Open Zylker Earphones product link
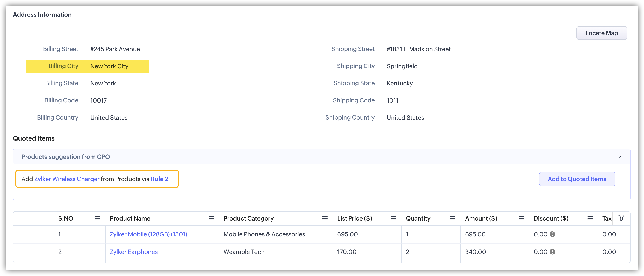 pyautogui.click(x=133, y=252)
